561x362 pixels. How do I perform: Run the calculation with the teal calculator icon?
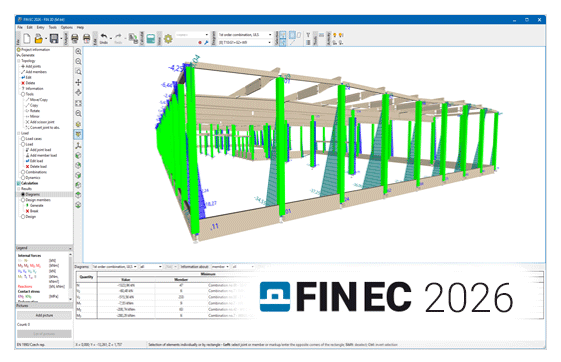[151, 38]
